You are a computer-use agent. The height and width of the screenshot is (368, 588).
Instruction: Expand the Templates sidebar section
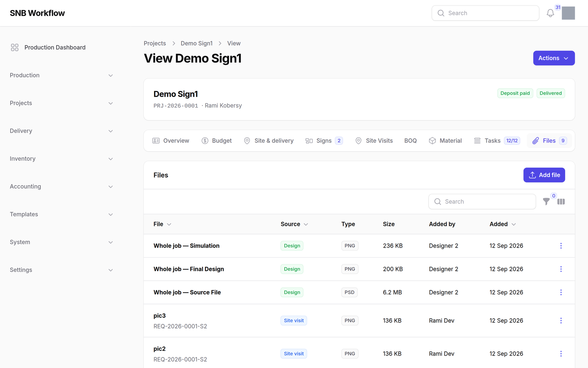click(x=61, y=214)
